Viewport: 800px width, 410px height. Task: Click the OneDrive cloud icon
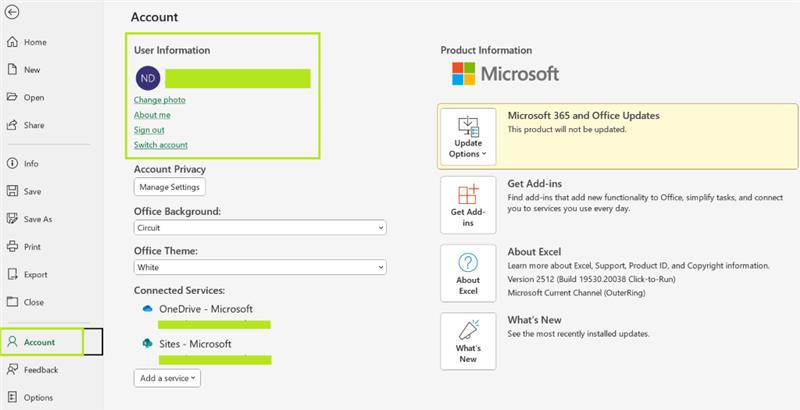tap(148, 309)
